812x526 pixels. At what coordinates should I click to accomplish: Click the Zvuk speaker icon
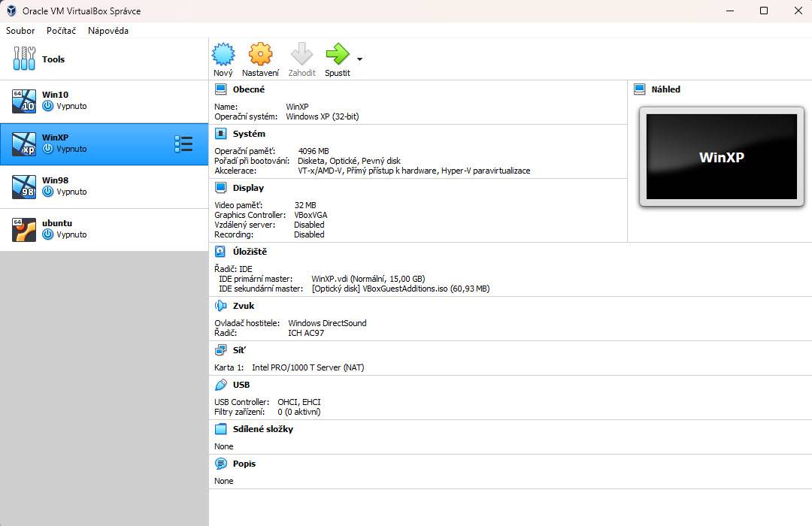coord(220,305)
